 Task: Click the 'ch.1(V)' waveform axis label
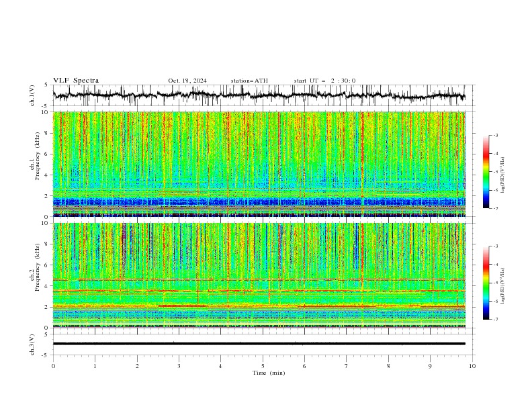tap(32, 95)
